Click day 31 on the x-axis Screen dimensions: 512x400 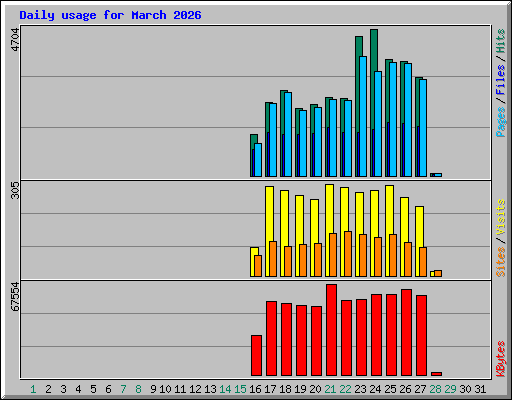480,389
